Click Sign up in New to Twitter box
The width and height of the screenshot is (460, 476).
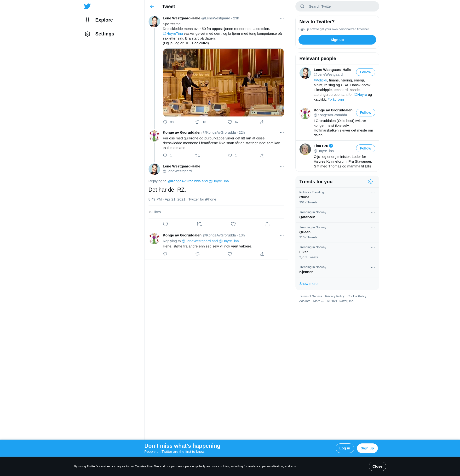[x=337, y=40]
